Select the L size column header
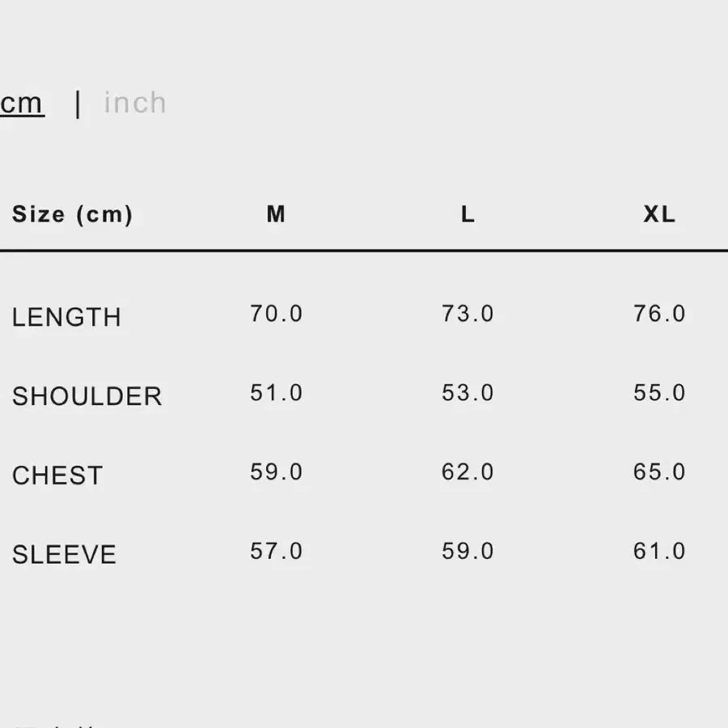This screenshot has height=728, width=728. (468, 214)
